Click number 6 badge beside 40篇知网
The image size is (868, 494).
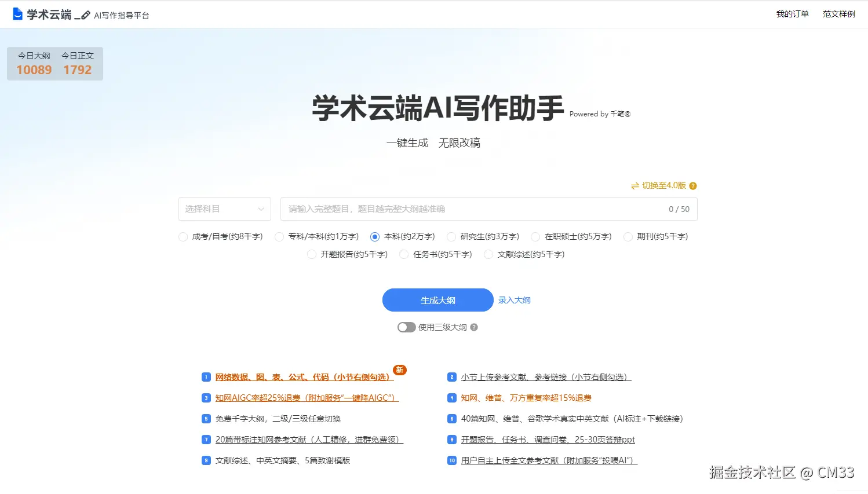pos(452,419)
